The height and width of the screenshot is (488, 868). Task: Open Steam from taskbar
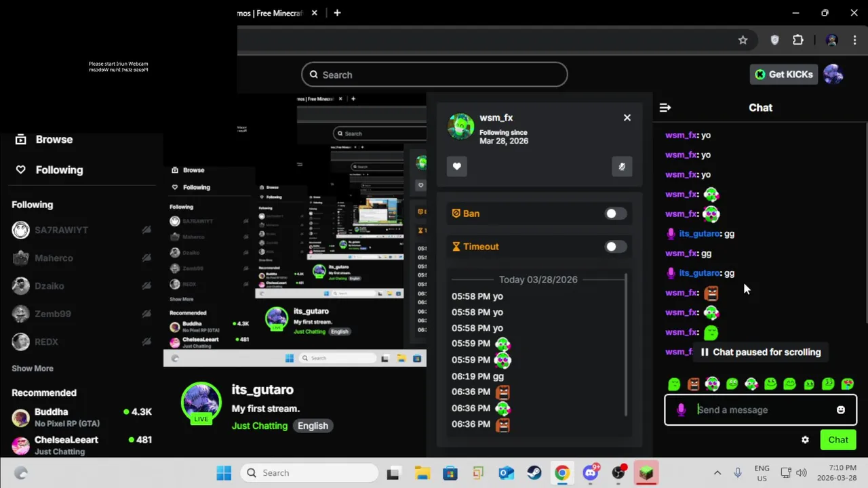[x=534, y=473]
